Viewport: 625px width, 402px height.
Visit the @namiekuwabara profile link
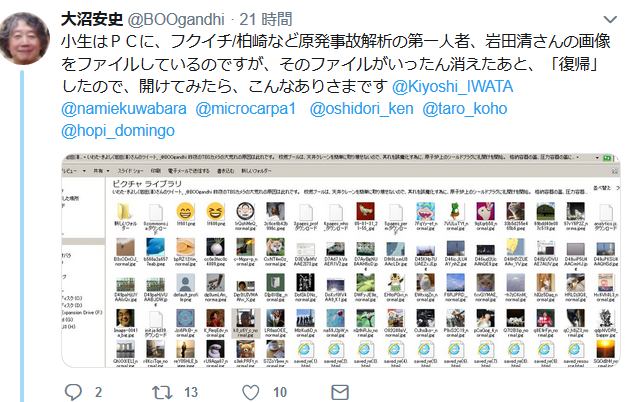[x=124, y=109]
